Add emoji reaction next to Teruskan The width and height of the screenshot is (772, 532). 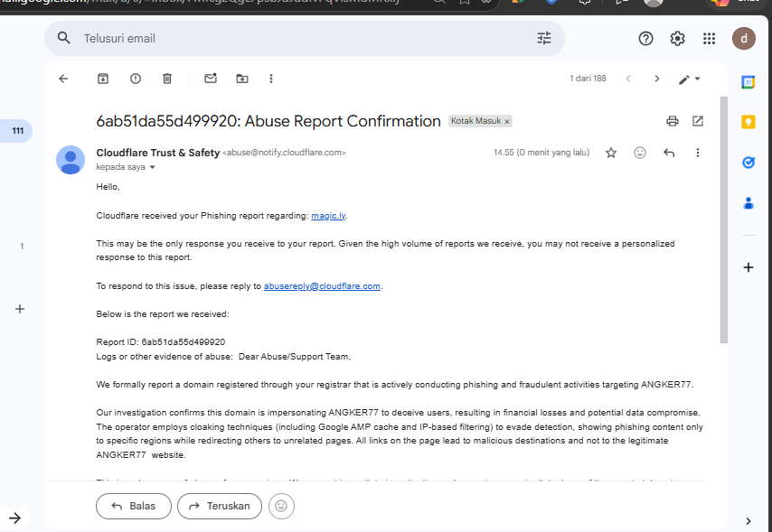point(281,506)
